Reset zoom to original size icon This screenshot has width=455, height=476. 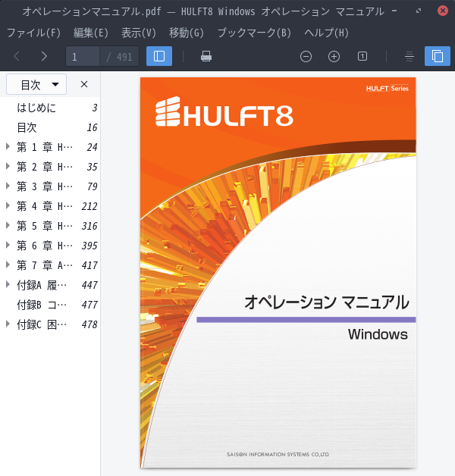click(x=362, y=56)
